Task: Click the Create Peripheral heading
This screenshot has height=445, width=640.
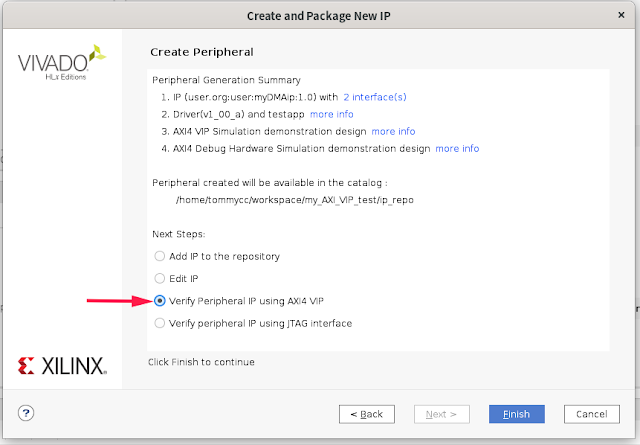Action: [x=201, y=51]
